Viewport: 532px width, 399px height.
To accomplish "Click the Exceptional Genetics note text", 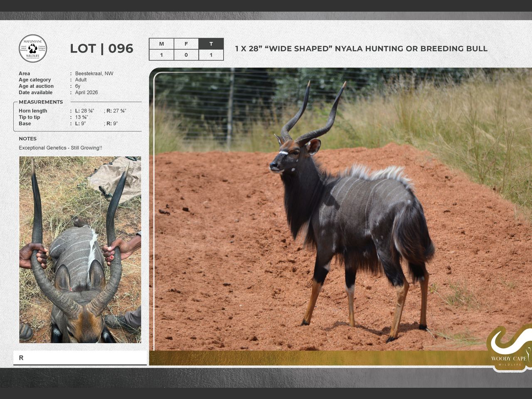I will pyautogui.click(x=60, y=148).
